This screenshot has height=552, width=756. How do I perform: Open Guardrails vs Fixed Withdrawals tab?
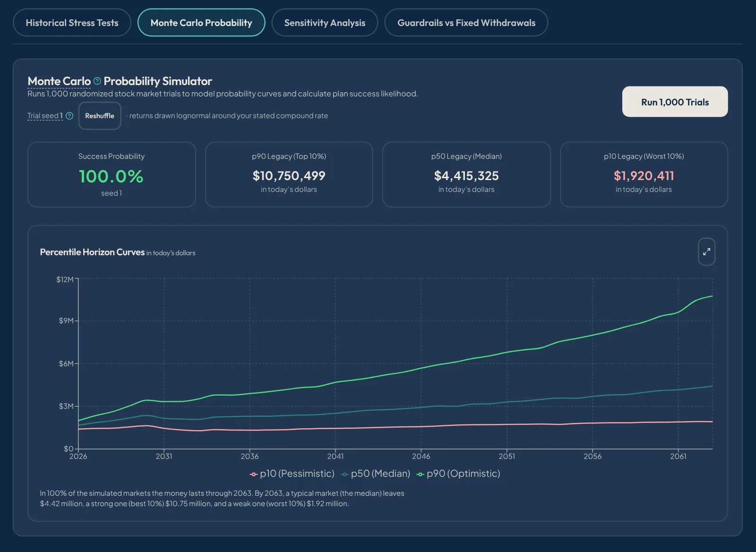tap(466, 23)
